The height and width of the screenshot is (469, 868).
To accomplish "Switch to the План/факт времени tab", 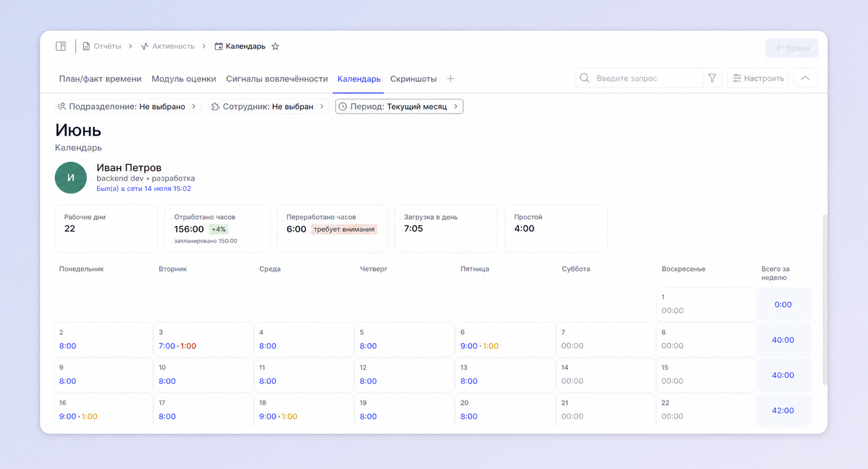I will tap(100, 79).
